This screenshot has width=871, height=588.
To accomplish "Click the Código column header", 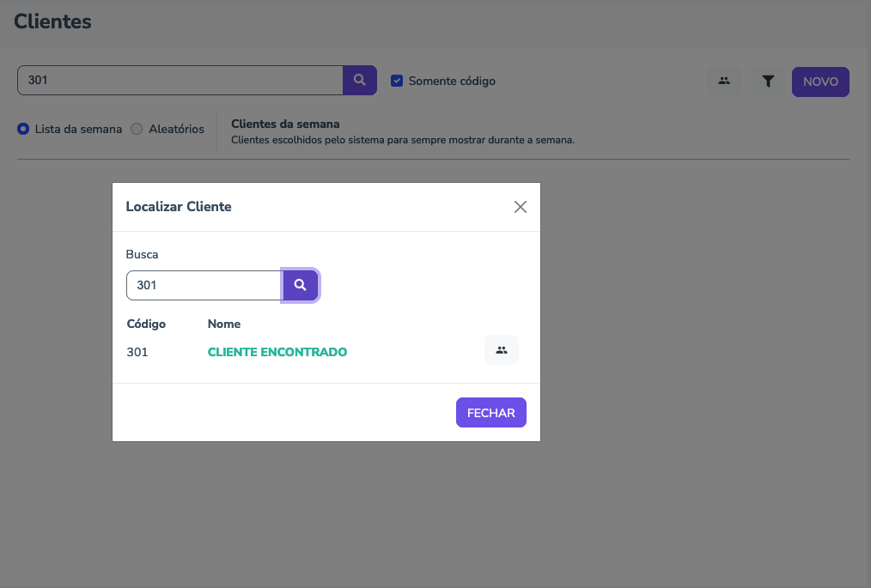I will coord(146,324).
